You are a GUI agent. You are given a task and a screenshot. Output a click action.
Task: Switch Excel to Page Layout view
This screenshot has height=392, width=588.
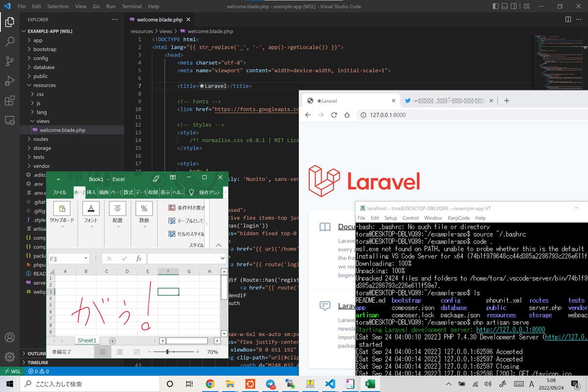pyautogui.click(x=120, y=352)
